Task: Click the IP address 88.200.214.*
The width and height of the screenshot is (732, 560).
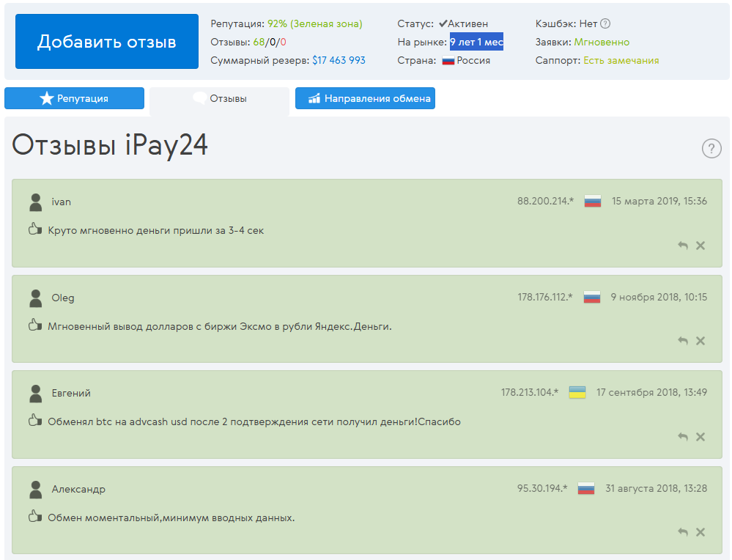Action: click(x=545, y=202)
